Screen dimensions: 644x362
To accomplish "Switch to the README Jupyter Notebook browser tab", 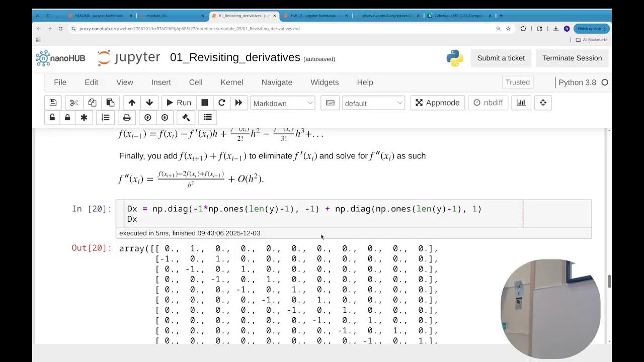I will pyautogui.click(x=101, y=16).
